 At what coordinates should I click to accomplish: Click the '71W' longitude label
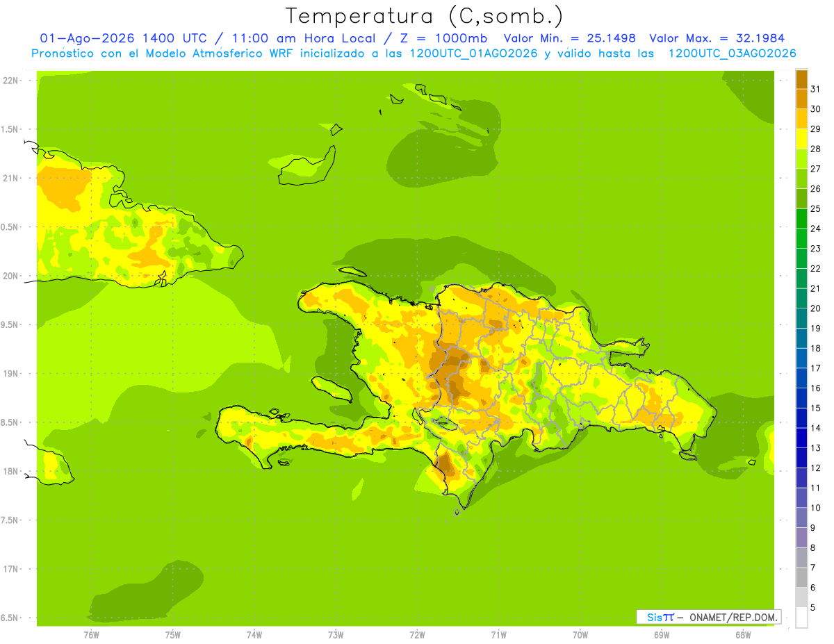[x=498, y=634]
